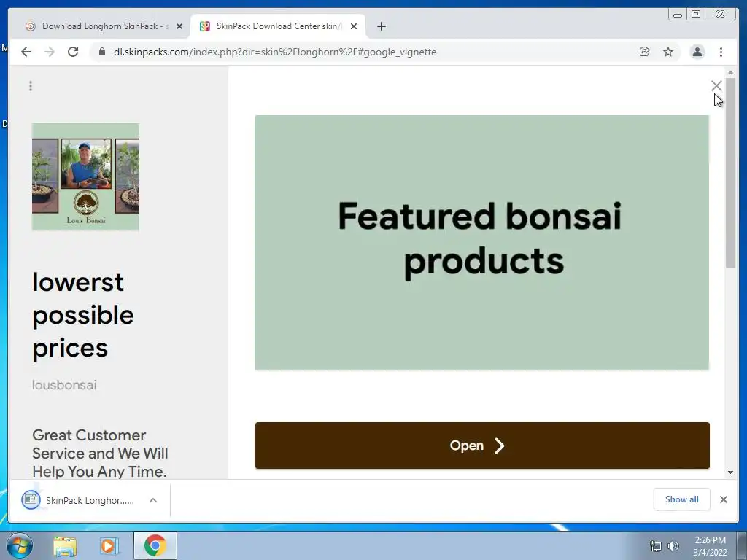Share this page via the share icon

[x=645, y=52]
